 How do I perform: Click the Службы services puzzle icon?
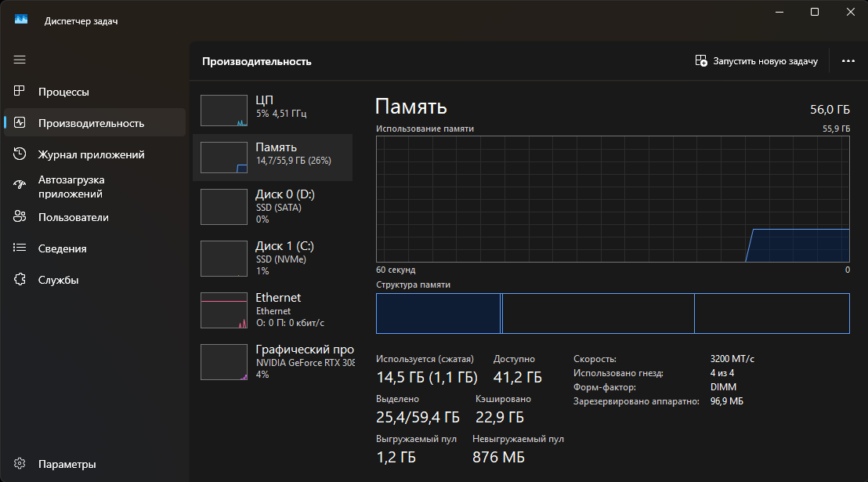(x=20, y=280)
